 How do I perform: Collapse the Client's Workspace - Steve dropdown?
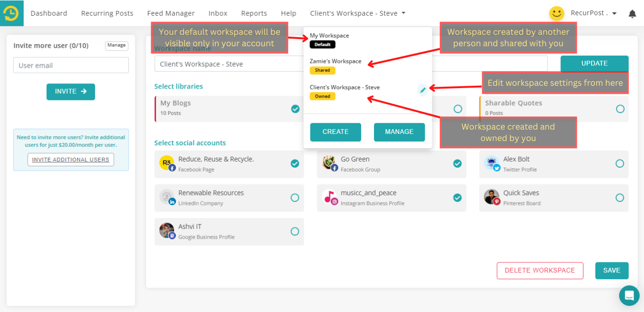[358, 13]
